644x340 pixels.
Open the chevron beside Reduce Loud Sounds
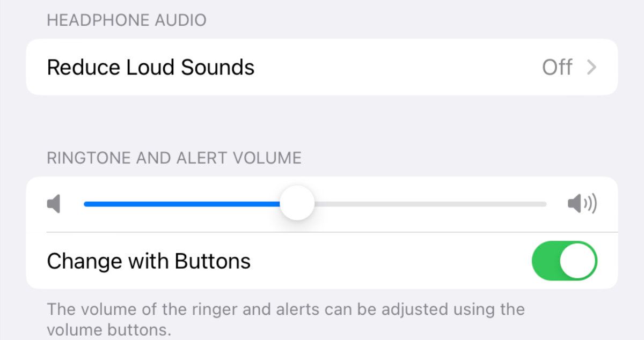pyautogui.click(x=591, y=68)
